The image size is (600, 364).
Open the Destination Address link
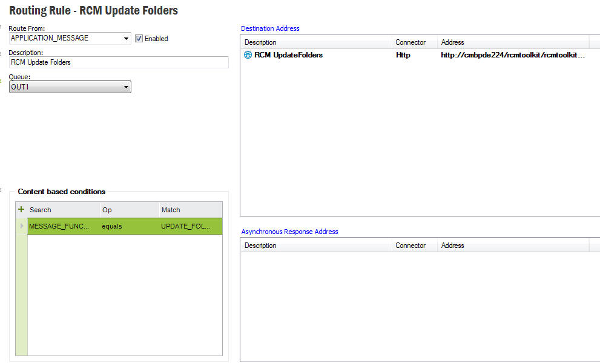point(270,28)
